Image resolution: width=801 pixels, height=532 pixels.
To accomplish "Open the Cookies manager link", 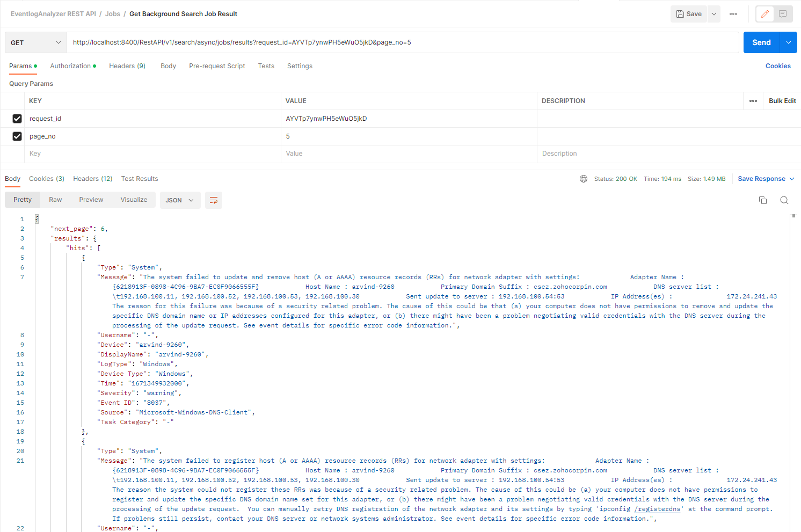I will coord(778,65).
